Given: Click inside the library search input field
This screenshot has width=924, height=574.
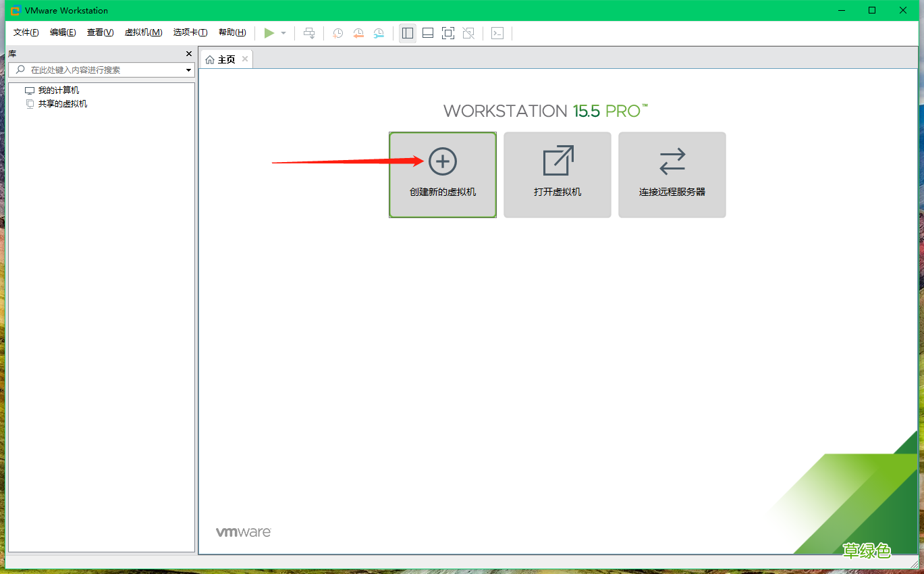Looking at the screenshot, I should pyautogui.click(x=101, y=69).
